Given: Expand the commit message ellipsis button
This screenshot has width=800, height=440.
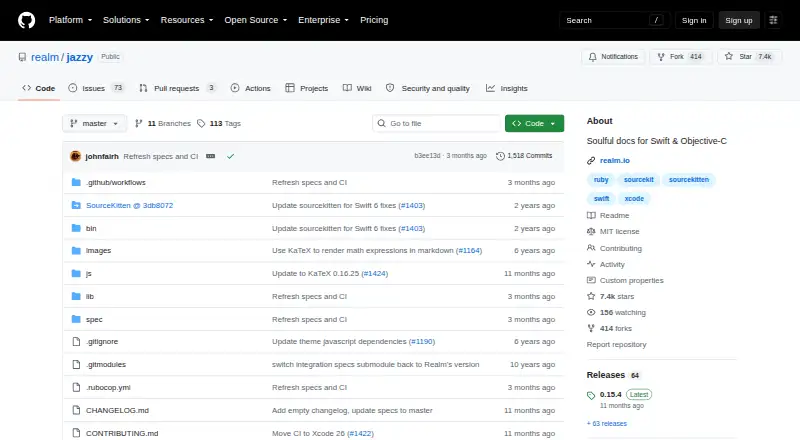Looking at the screenshot, I should (210, 156).
